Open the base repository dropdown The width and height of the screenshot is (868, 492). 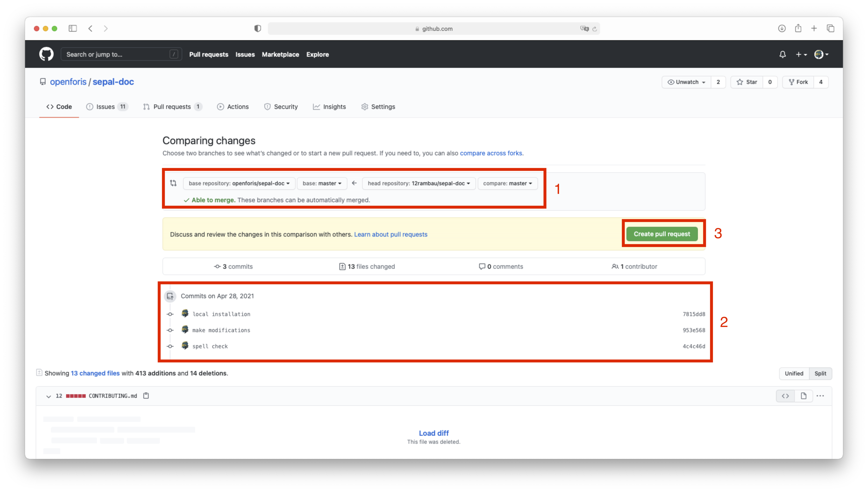pos(239,183)
